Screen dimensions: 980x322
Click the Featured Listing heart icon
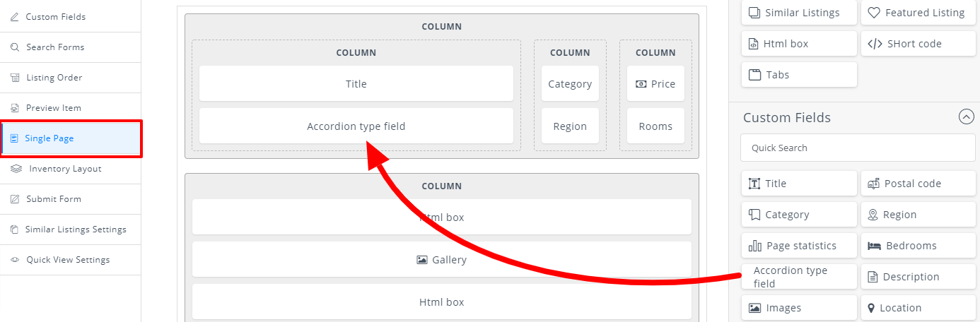coord(873,13)
